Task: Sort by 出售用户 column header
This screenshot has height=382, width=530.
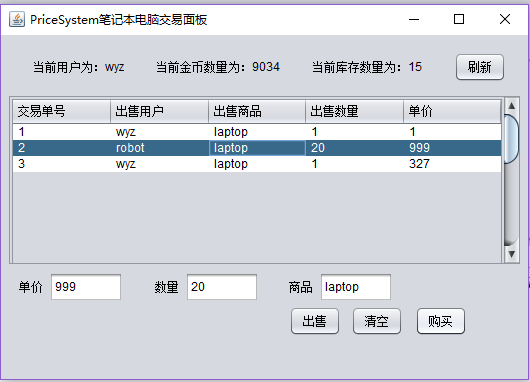Action: tap(160, 111)
